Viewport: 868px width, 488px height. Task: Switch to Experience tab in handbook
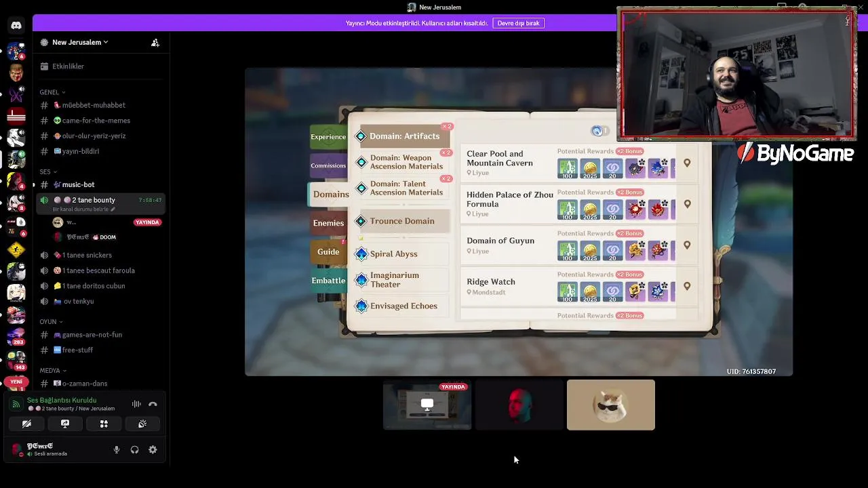click(328, 137)
